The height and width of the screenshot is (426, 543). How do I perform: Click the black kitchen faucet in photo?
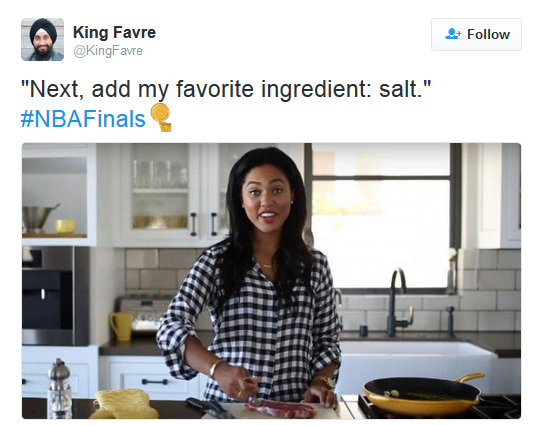coord(398,303)
